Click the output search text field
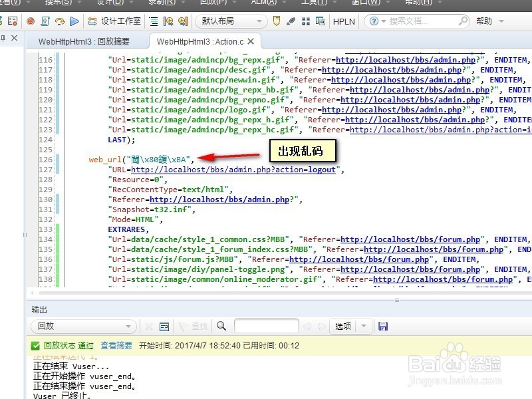532x399 pixels. click(267, 327)
